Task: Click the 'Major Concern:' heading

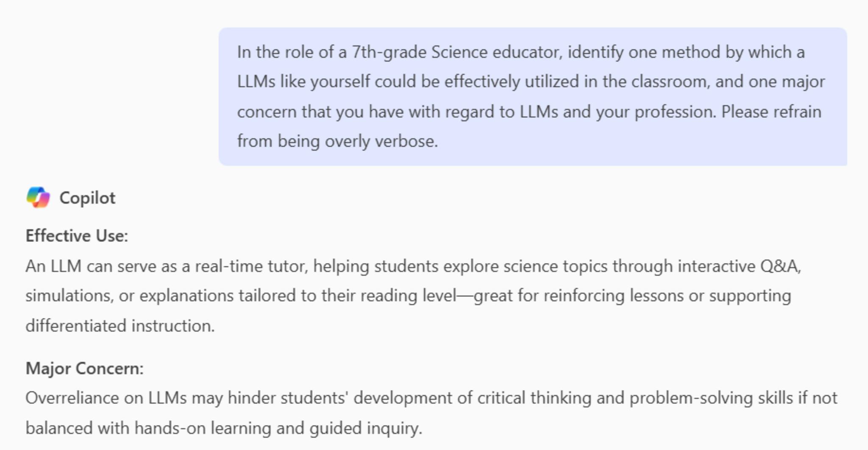Action: click(x=85, y=368)
